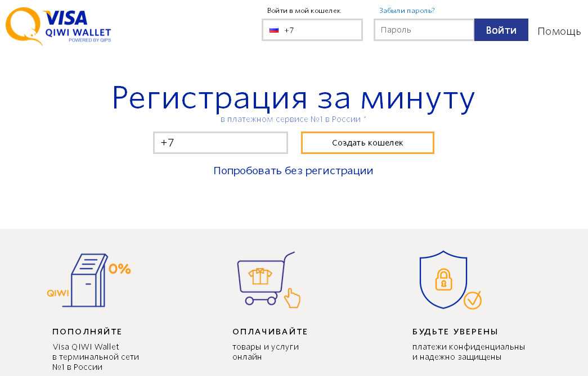Click the Регистрация за минуту heading
Screen dimensions: 588x376
coord(294,98)
